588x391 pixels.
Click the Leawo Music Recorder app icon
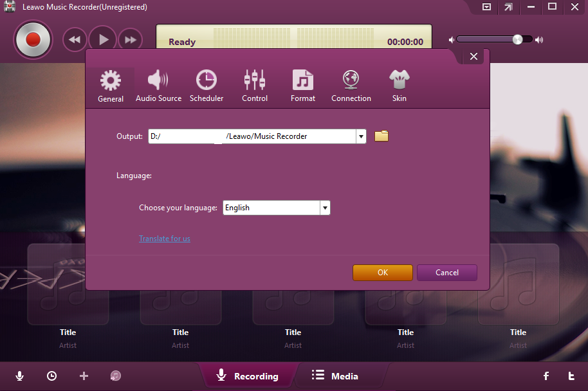click(x=10, y=6)
